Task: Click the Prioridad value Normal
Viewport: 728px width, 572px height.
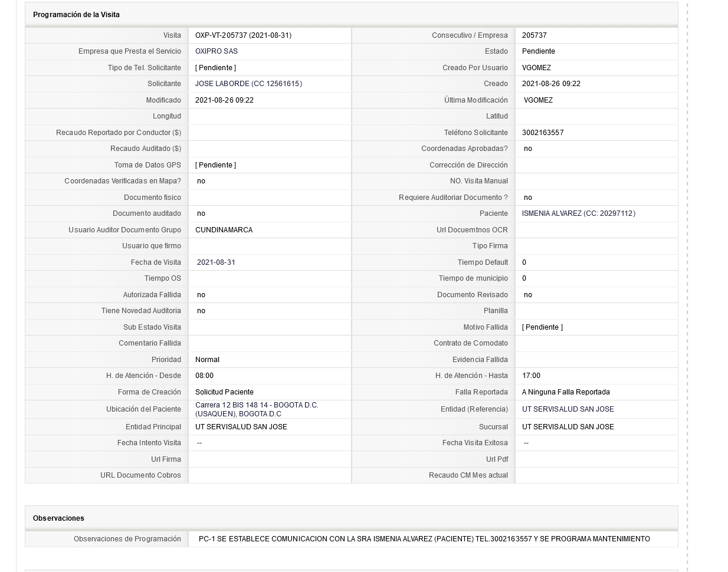Action: (207, 360)
